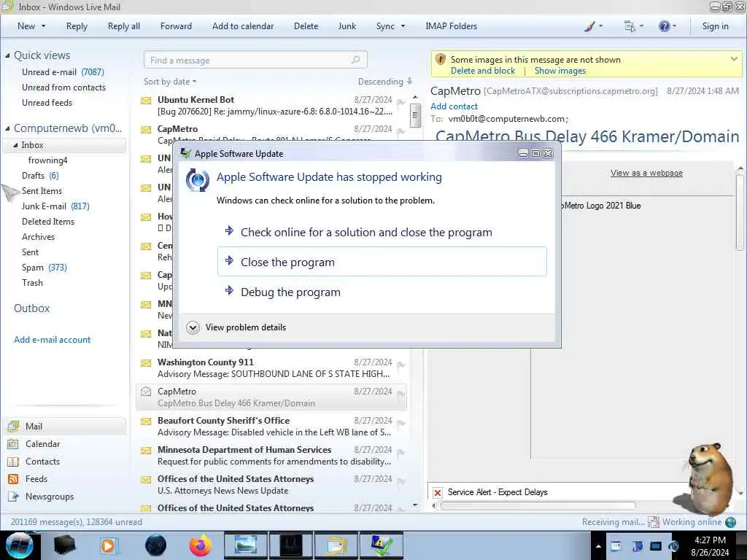Click the Working online globe icon
747x560 pixels.
(x=730, y=522)
